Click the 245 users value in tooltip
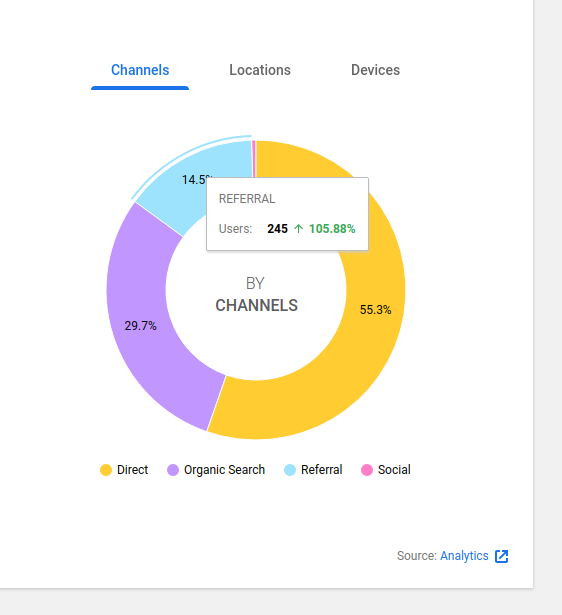Viewport: 562px width, 615px height. coord(277,229)
